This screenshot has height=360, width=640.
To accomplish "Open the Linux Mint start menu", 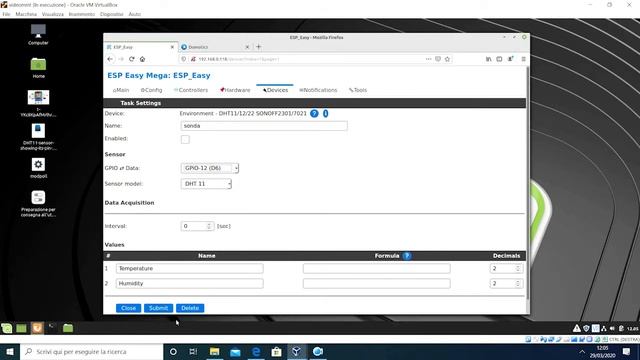I will coord(7,328).
